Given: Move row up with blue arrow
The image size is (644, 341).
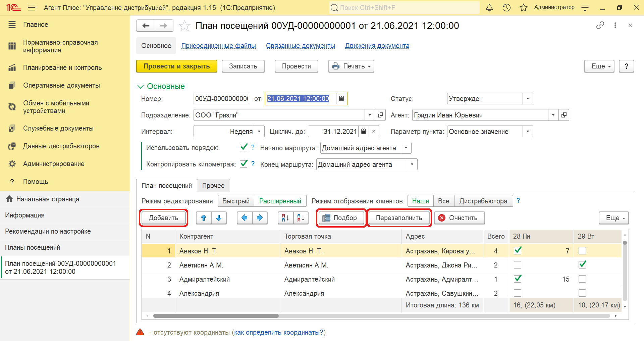Looking at the screenshot, I should [x=204, y=218].
